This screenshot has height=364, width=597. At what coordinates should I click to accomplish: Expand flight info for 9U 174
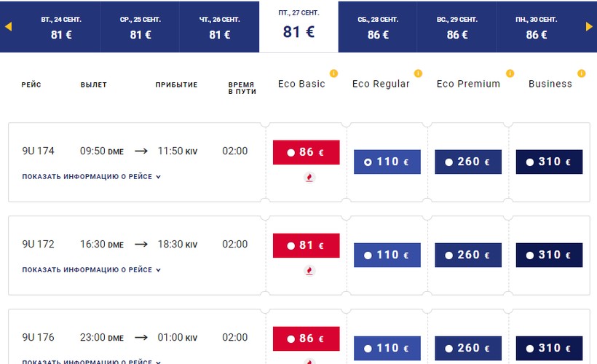click(x=91, y=177)
